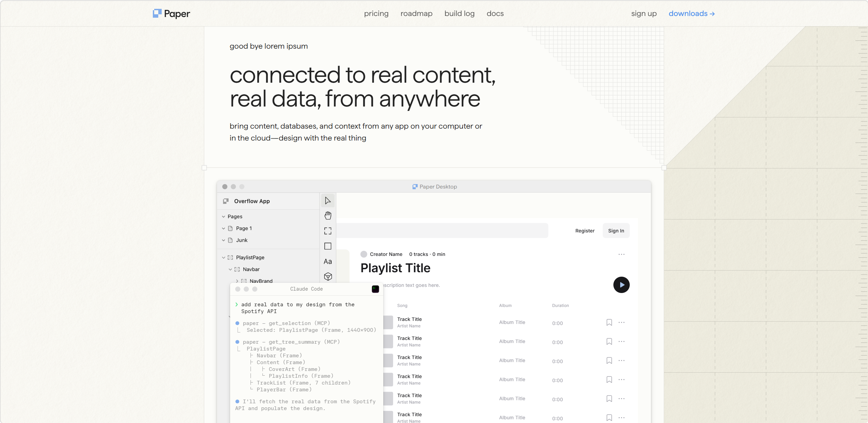The height and width of the screenshot is (423, 868).
Task: Click the terminal icon in Claude Code window
Action: click(375, 289)
